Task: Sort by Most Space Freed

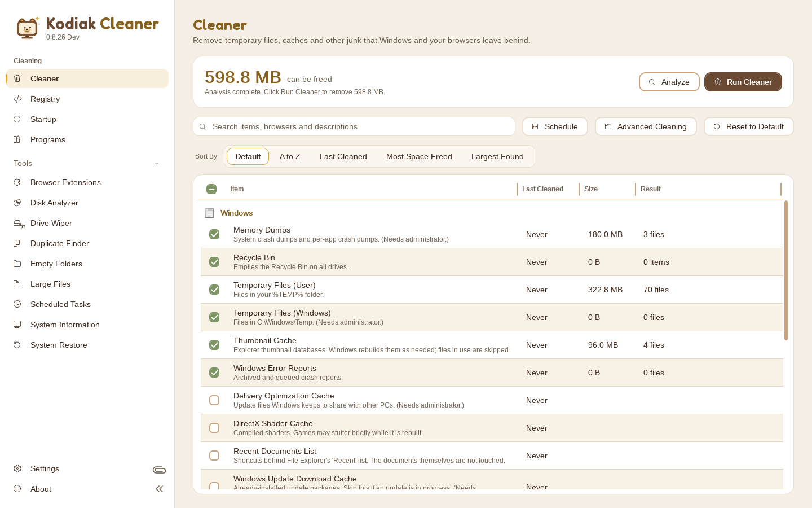Action: pos(419,156)
